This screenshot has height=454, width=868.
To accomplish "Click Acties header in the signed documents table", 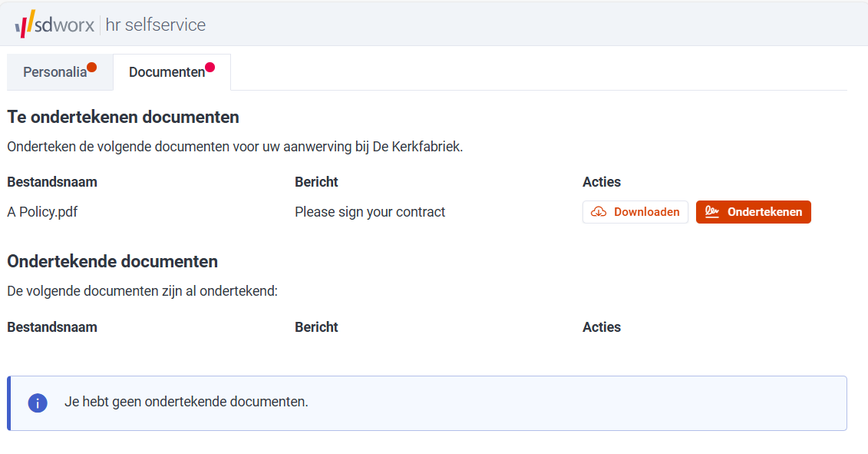I will click(602, 327).
